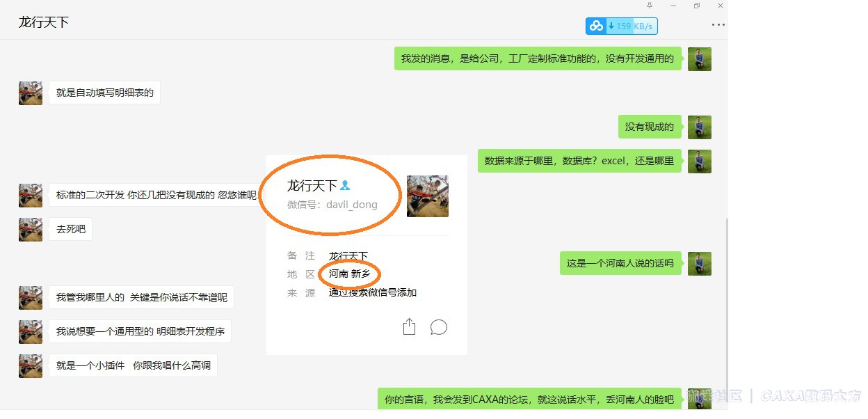Click the avatar beside '就是自动填写明细表的'
The width and height of the screenshot is (868, 419).
pyautogui.click(x=31, y=93)
